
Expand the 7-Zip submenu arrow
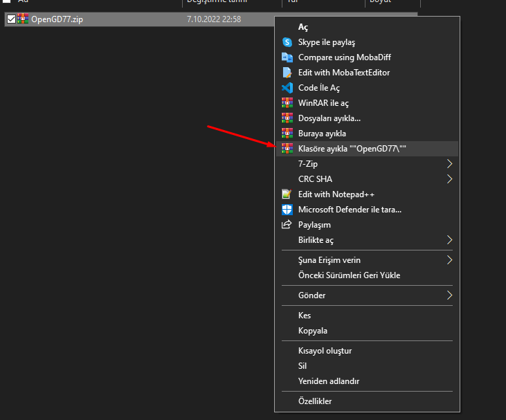click(449, 164)
